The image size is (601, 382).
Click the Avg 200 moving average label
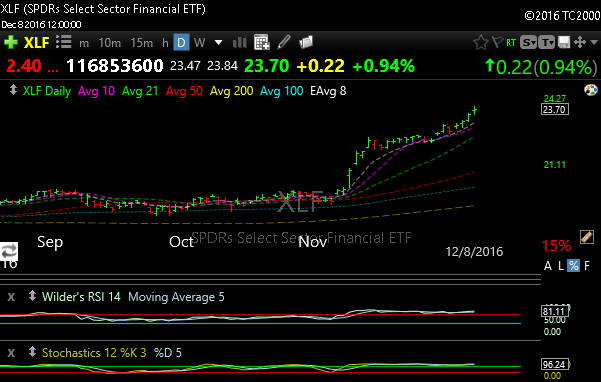pyautogui.click(x=232, y=91)
